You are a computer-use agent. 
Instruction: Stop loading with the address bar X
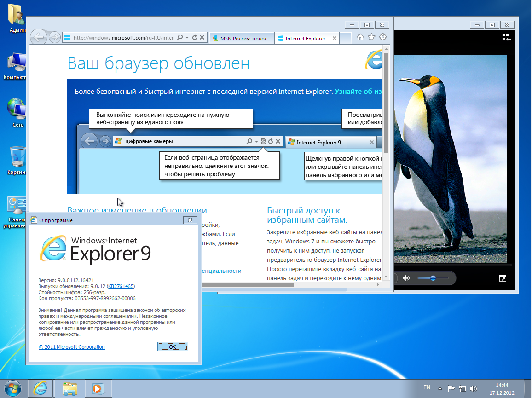(x=202, y=37)
